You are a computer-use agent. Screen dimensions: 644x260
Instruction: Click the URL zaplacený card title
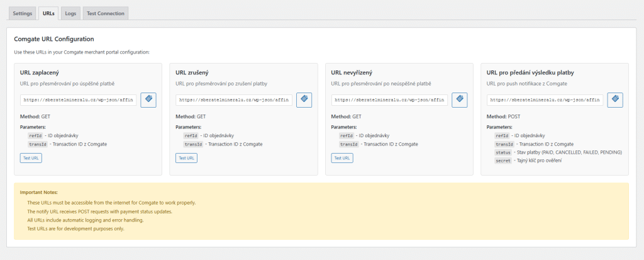tap(40, 73)
